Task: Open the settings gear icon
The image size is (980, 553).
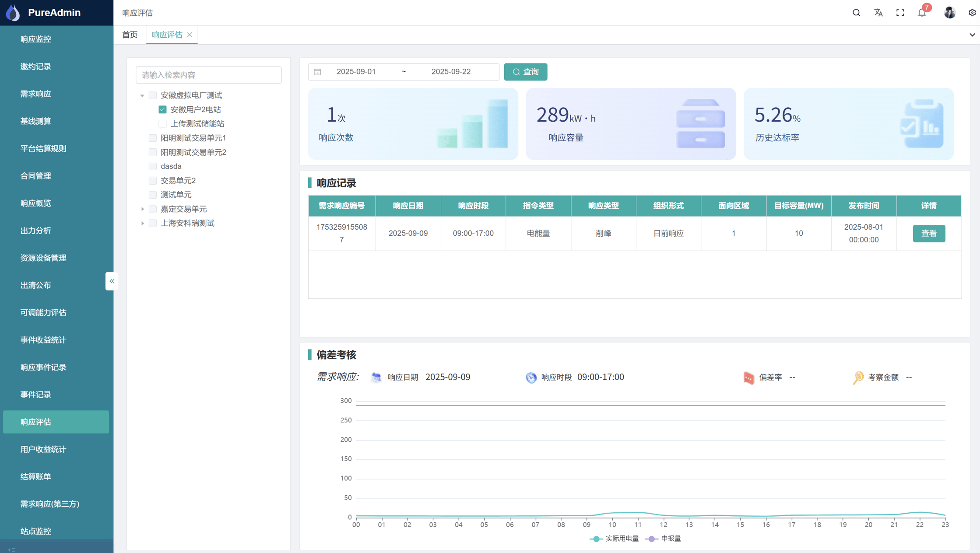Action: click(x=972, y=13)
